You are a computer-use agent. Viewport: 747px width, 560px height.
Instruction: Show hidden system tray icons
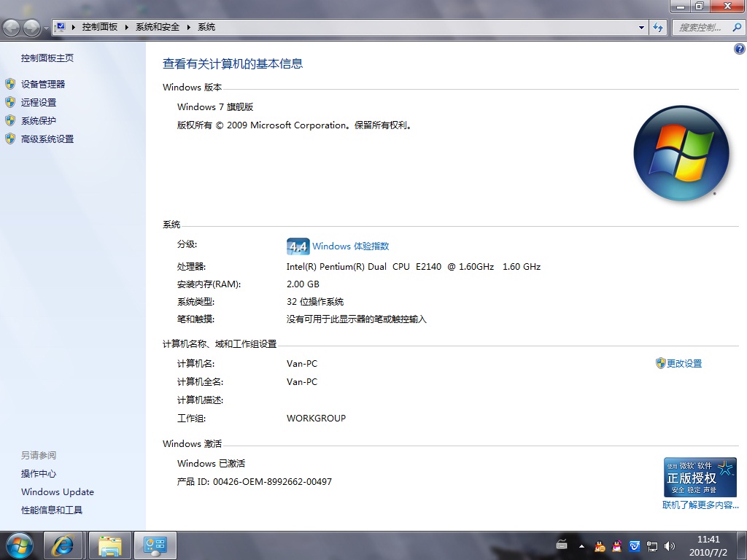tap(581, 545)
